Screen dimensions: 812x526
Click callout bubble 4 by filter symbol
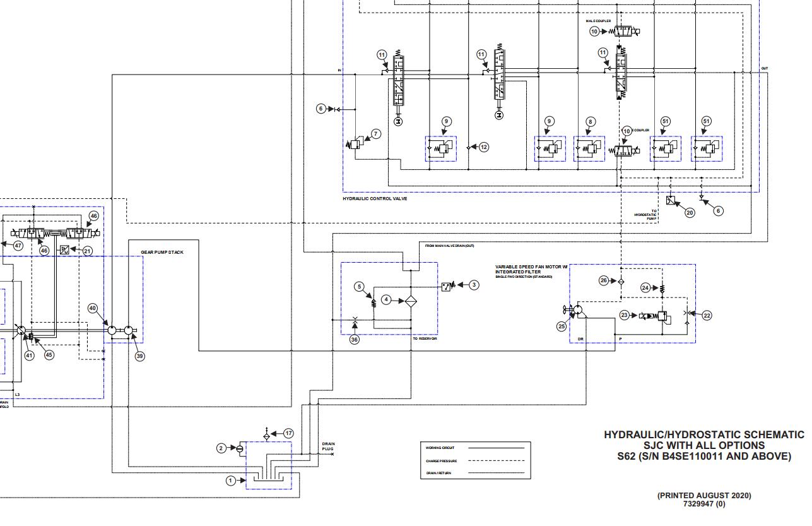pyautogui.click(x=386, y=300)
